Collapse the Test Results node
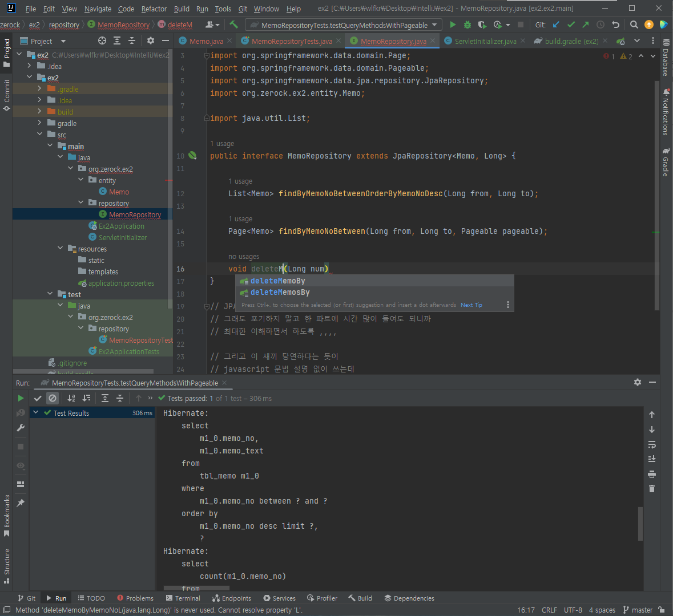This screenshot has height=616, width=673. [36, 413]
